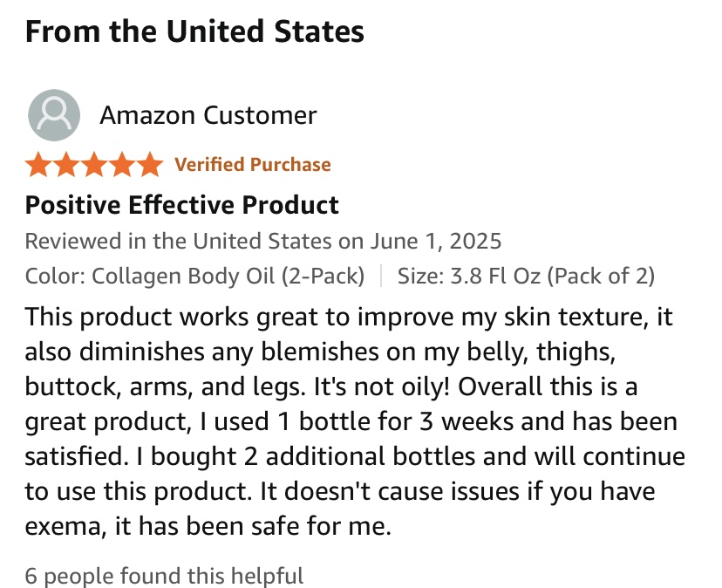Click the reviewer profile avatar icon
The width and height of the screenshot is (722, 588).
[x=54, y=115]
